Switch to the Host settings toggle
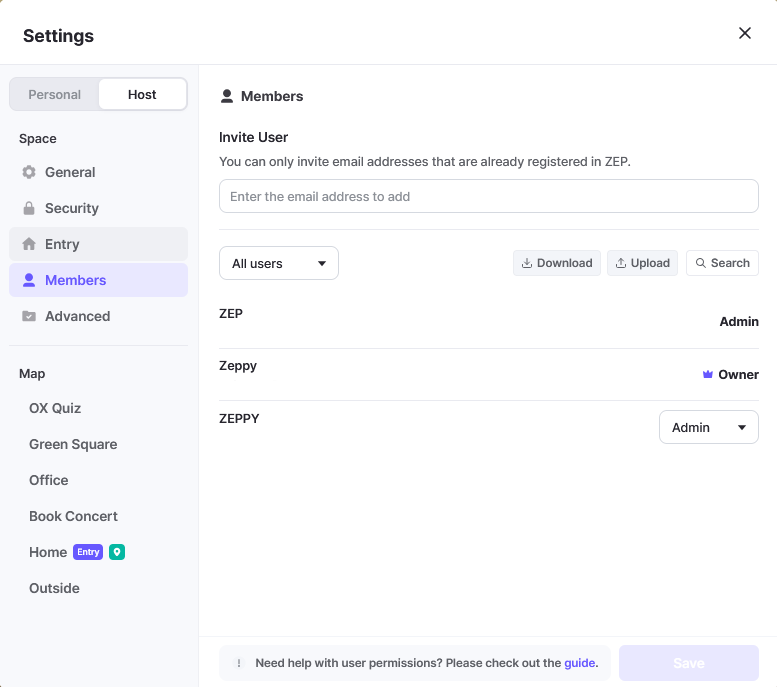Screen dimensions: 777x687 142,94
